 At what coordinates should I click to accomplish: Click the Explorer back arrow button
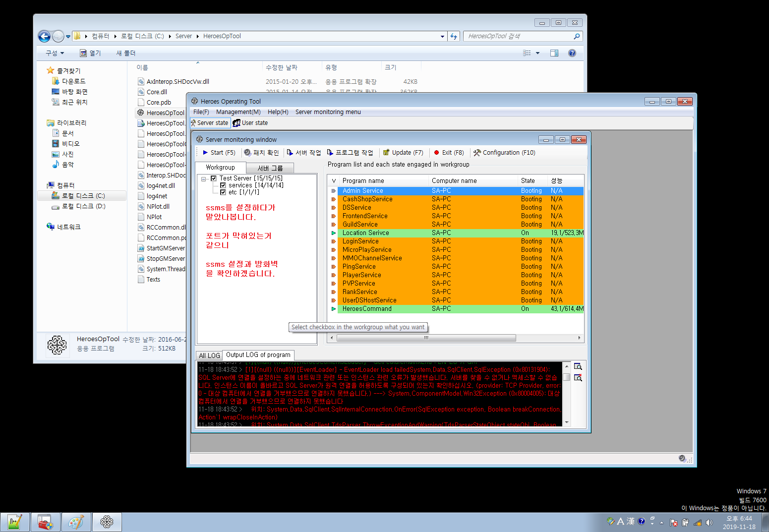[x=44, y=36]
